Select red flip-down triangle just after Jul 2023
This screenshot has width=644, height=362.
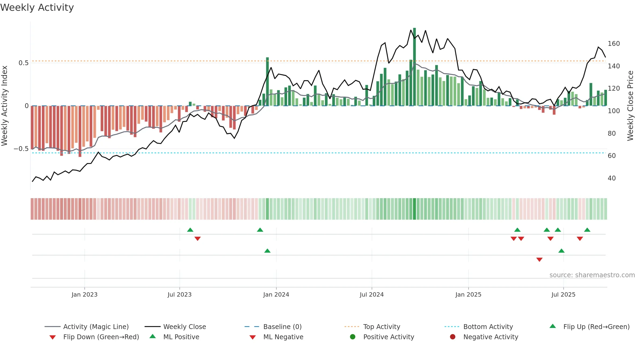[x=197, y=239]
